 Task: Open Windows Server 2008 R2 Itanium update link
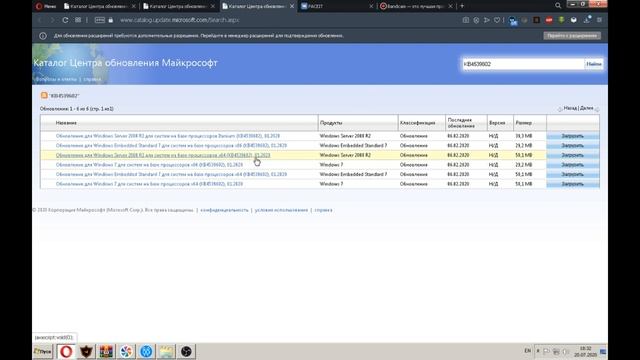168,136
